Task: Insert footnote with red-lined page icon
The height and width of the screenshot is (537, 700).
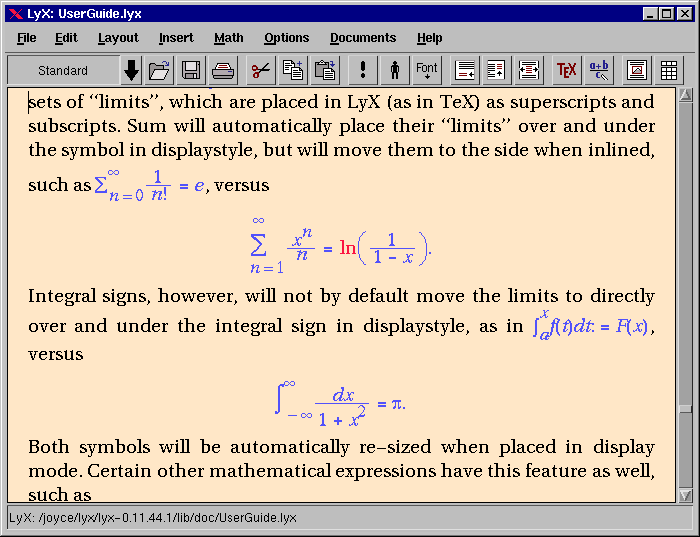Action: [x=465, y=70]
